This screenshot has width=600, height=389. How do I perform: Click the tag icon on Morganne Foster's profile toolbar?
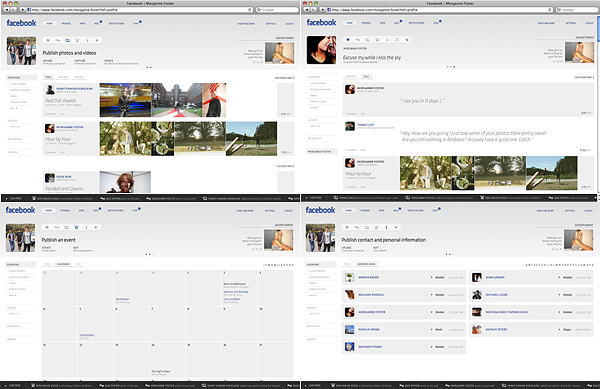(407, 39)
